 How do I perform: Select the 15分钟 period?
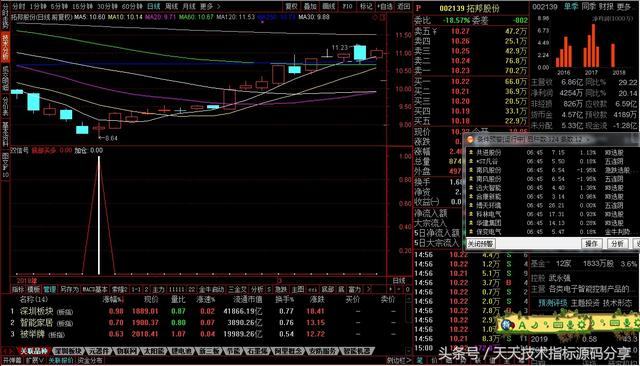(x=82, y=7)
